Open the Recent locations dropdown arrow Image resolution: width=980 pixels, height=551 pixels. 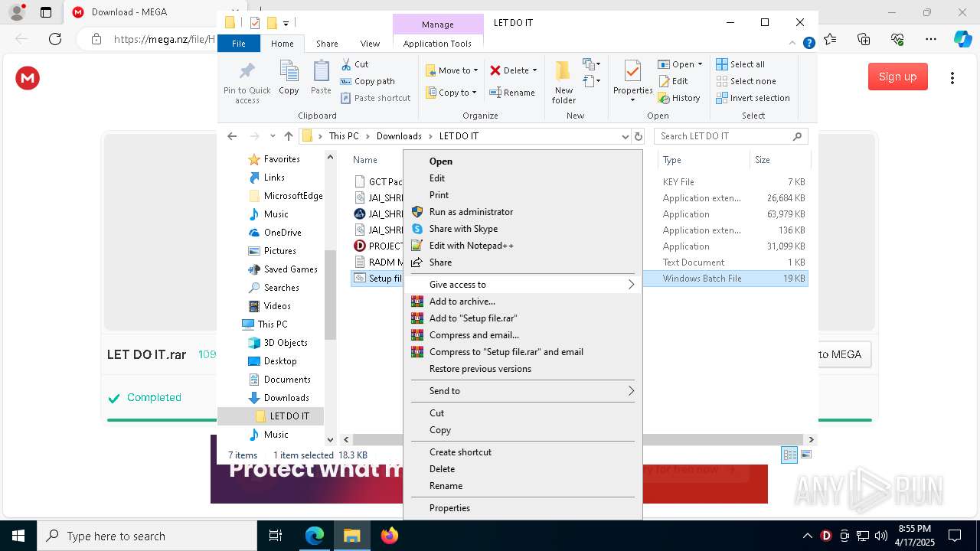pyautogui.click(x=273, y=136)
